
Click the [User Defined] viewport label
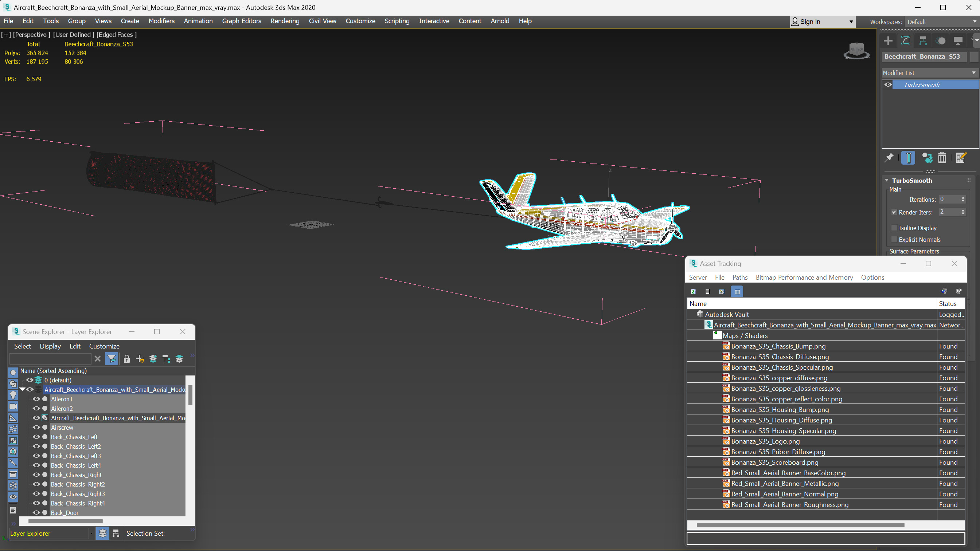[73, 35]
